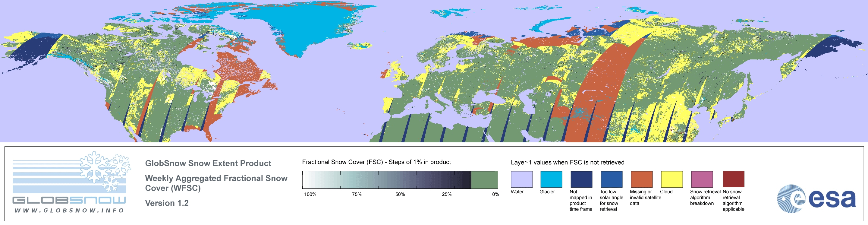
Task: Click the yellow Cloud legend swatch
Action: pyautogui.click(x=672, y=179)
